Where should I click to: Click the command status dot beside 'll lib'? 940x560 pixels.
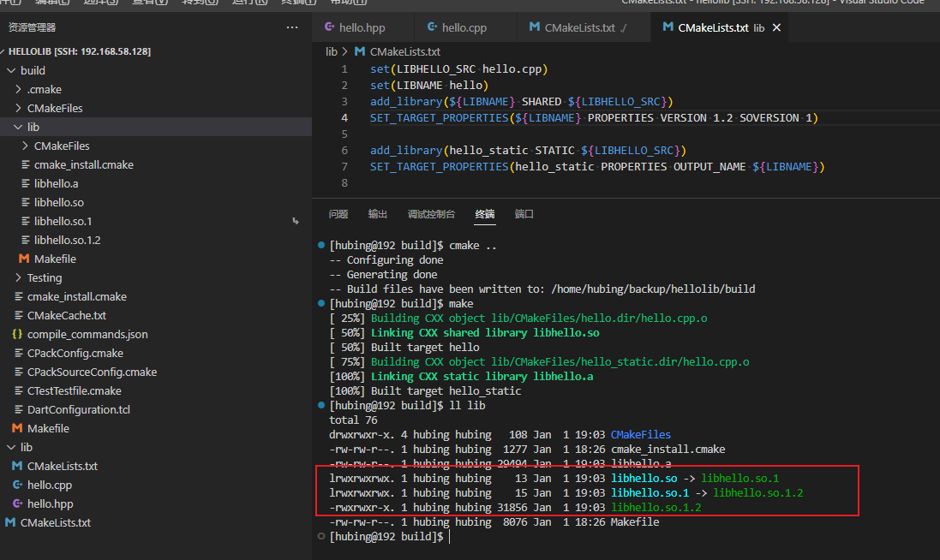click(321, 406)
